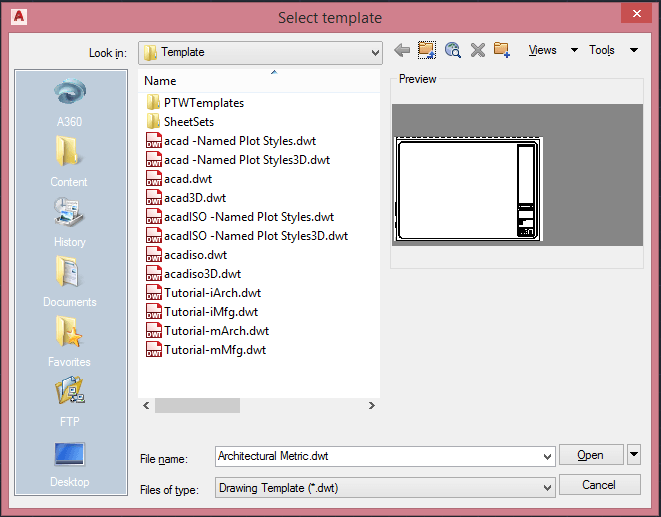Image resolution: width=661 pixels, height=517 pixels.
Task: Click the DWT icon beside acad.dwt
Action: pyautogui.click(x=153, y=178)
